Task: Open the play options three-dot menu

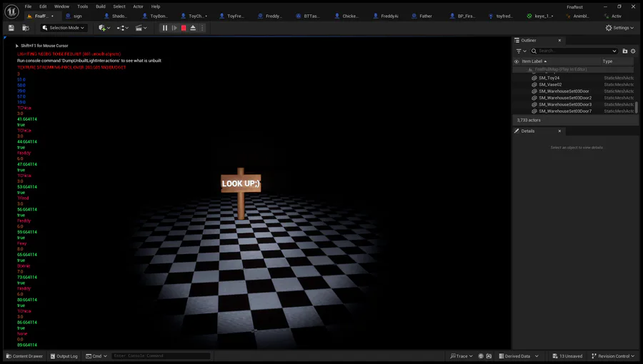Action: (x=201, y=28)
